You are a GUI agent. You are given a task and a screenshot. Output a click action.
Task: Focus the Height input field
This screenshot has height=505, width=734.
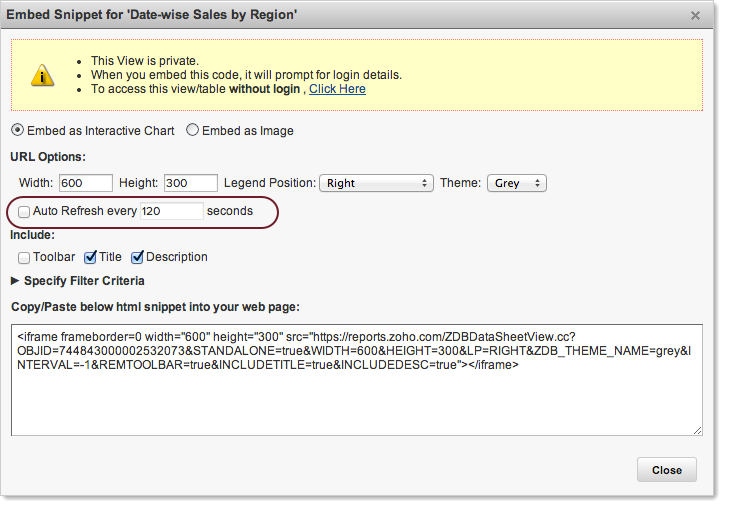(190, 183)
